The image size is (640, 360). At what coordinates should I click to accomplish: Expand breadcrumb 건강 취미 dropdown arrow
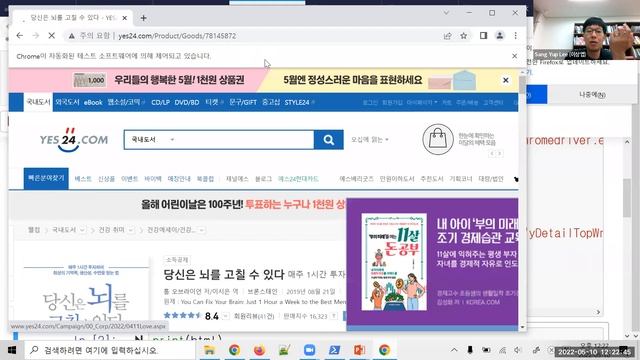(x=131, y=230)
